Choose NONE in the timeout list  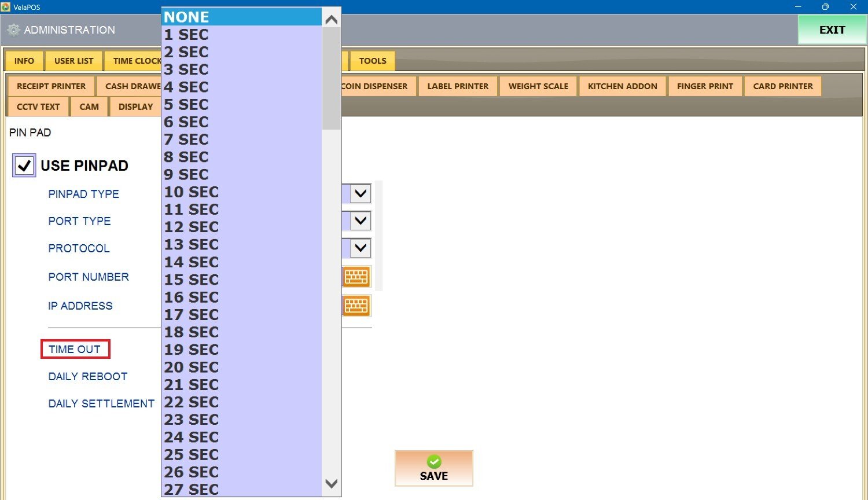point(186,17)
